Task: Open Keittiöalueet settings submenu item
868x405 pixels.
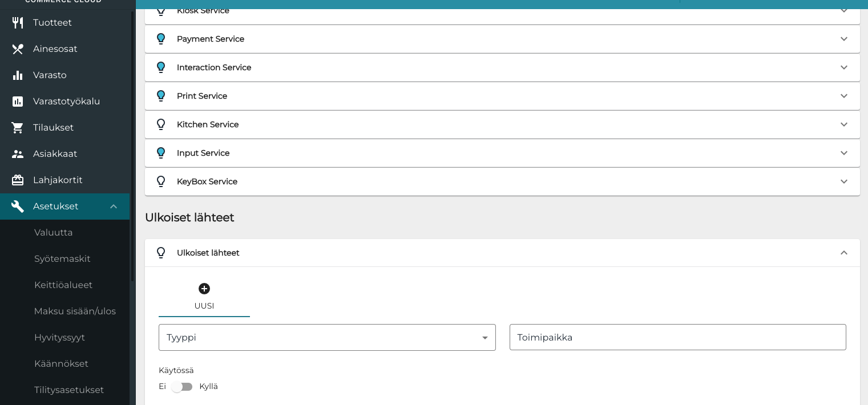Action: (x=63, y=285)
